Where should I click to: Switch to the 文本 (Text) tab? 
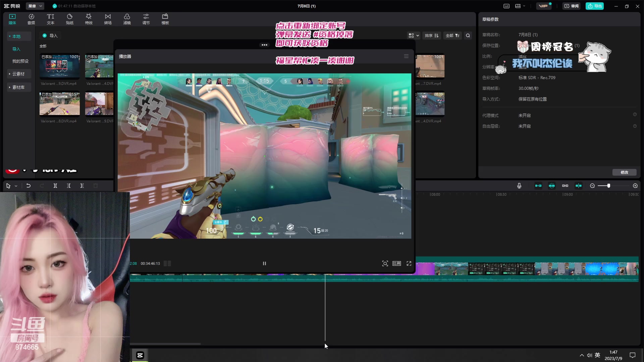50,19
